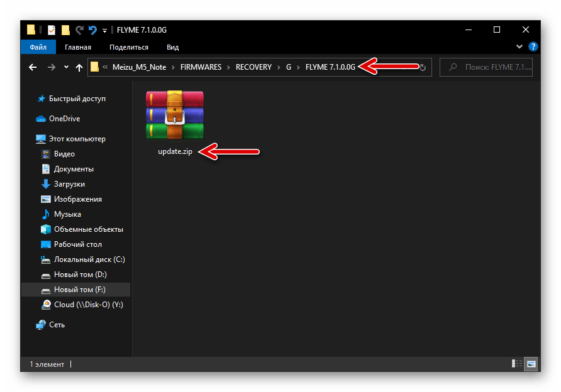
Task: Open the Документы folder
Action: [74, 169]
